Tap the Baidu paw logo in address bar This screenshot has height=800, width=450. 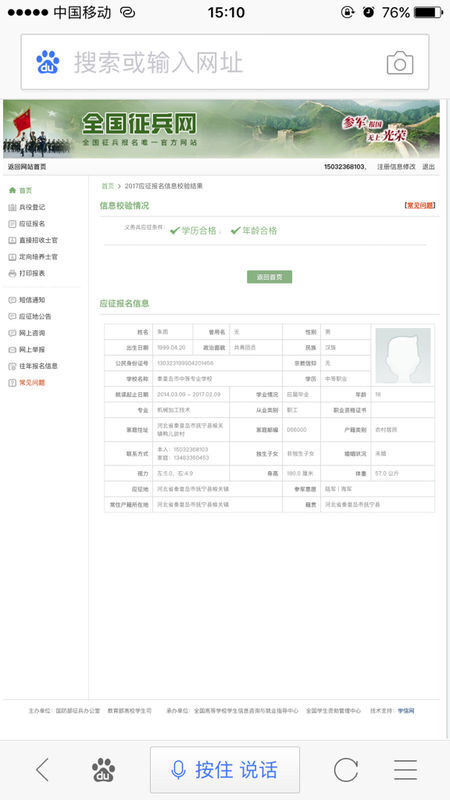[x=47, y=62]
